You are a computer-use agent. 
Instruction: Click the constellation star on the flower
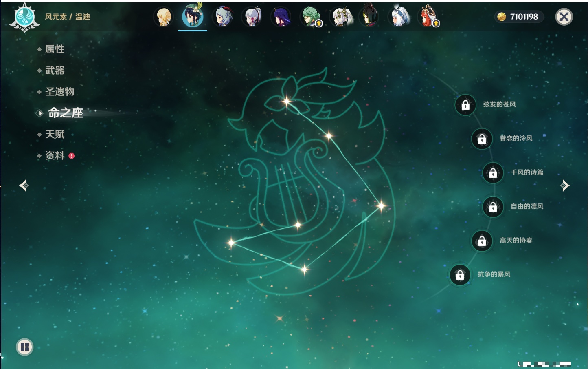pyautogui.click(x=287, y=101)
